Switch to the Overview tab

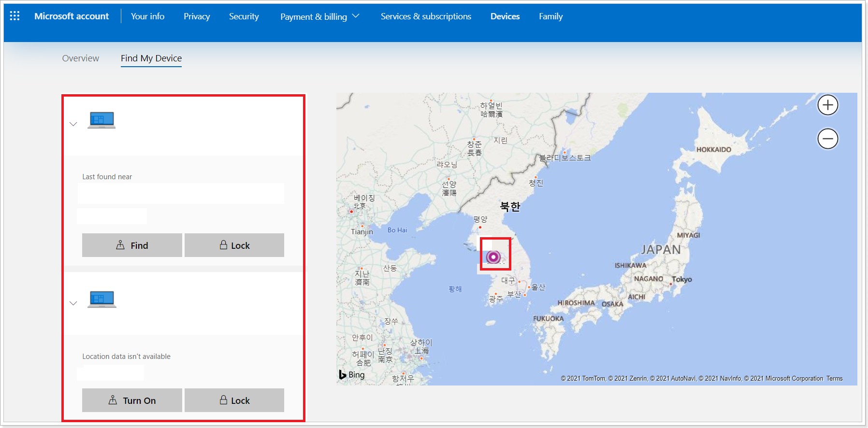coord(81,58)
